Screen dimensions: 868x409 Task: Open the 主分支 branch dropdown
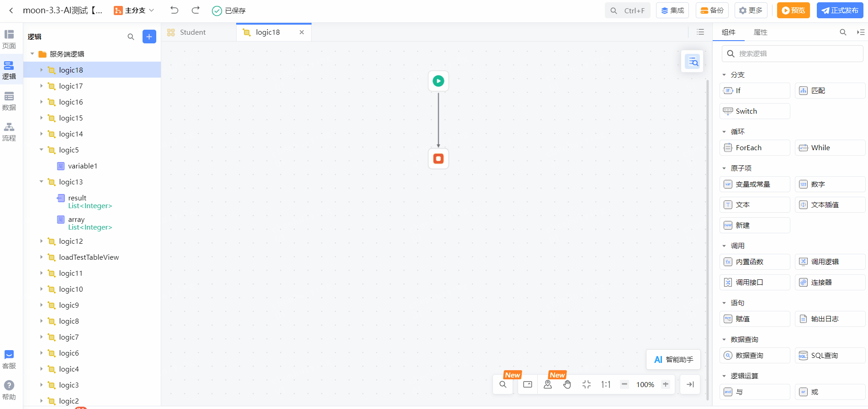tap(134, 10)
